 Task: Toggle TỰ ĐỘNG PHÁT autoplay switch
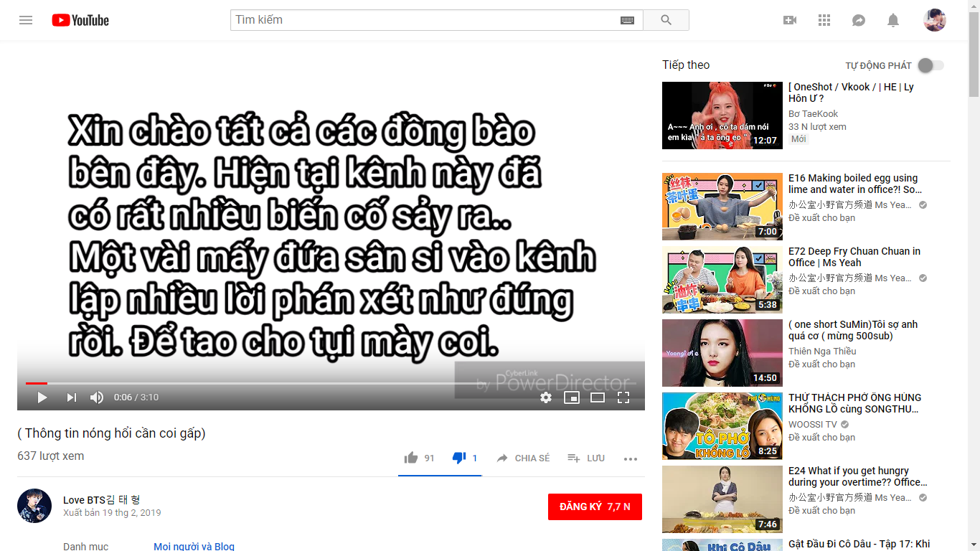click(930, 65)
